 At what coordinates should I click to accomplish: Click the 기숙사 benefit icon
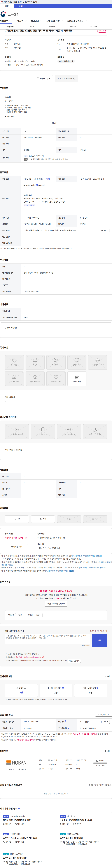[x=35, y=362]
